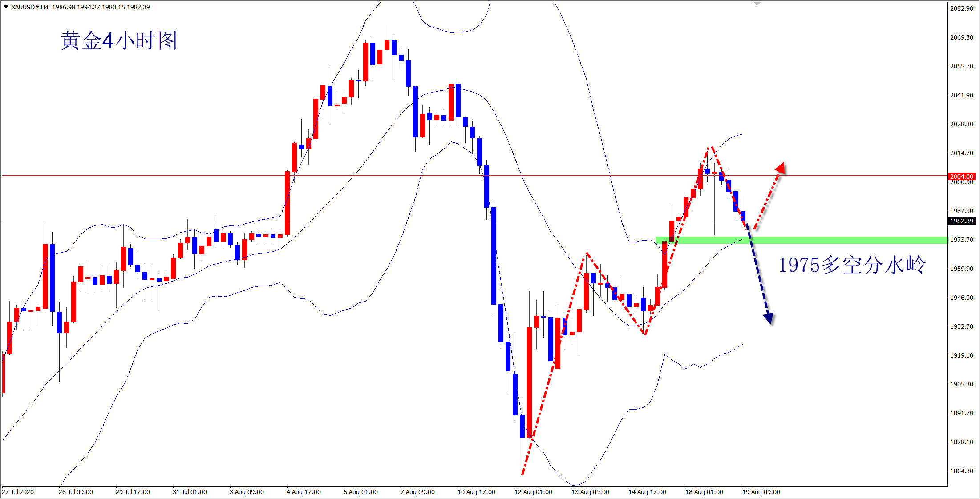
Task: Click the 2014.70 price axis label
Action: tap(962, 153)
